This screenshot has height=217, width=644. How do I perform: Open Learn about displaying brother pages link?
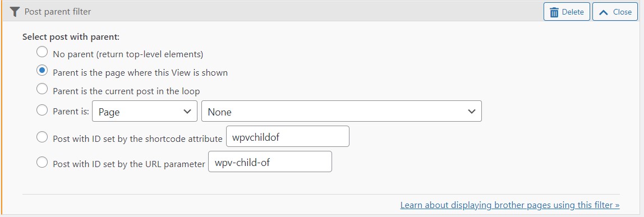[x=510, y=205]
